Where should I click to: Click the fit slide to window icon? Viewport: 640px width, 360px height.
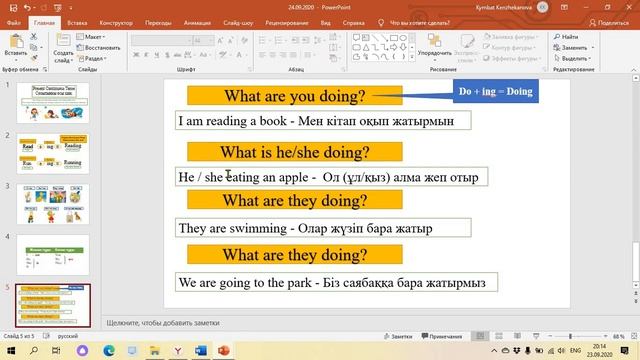(x=634, y=336)
